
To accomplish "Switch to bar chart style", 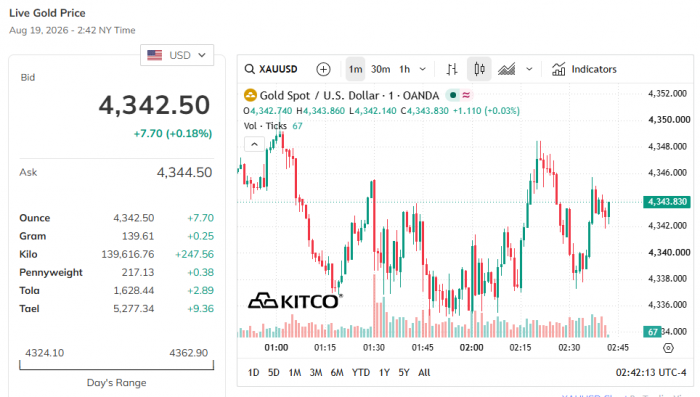I will click(452, 69).
